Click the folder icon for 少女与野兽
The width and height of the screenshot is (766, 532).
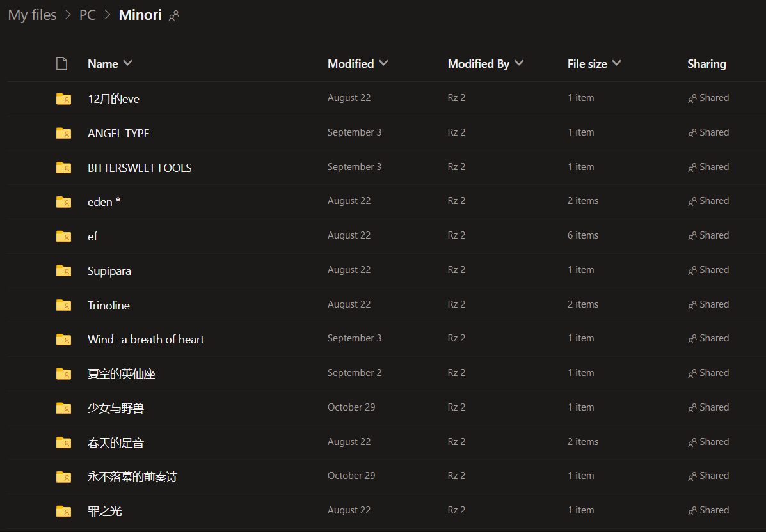click(63, 408)
